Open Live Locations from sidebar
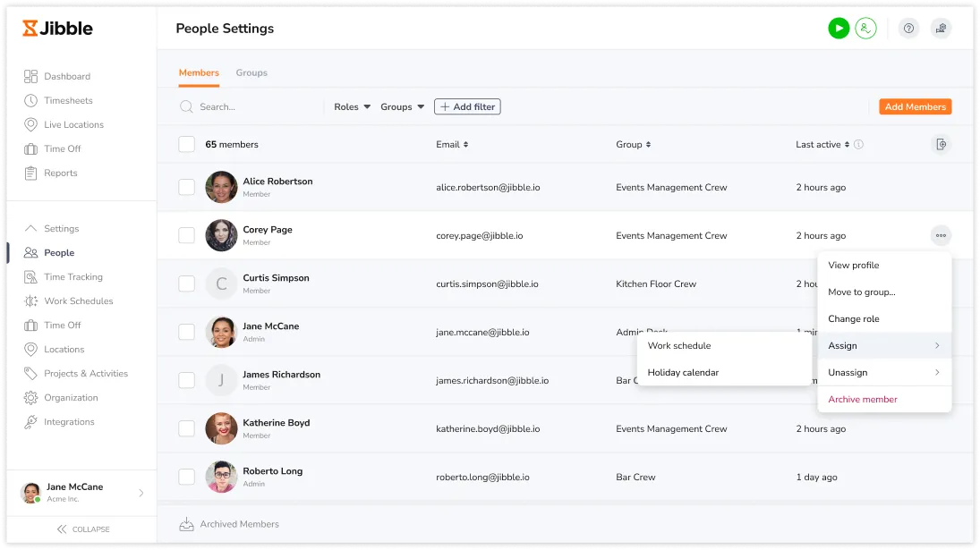Image resolution: width=980 pixels, height=550 pixels. [x=73, y=125]
